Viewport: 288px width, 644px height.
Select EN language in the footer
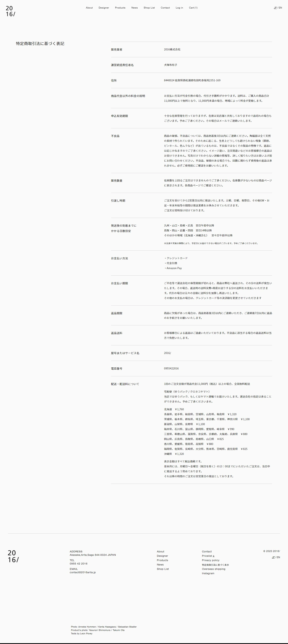coord(278,557)
